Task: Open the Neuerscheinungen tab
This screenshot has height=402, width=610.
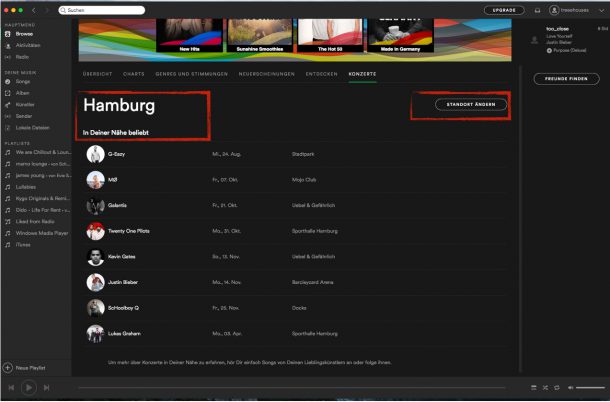Action: pos(266,74)
